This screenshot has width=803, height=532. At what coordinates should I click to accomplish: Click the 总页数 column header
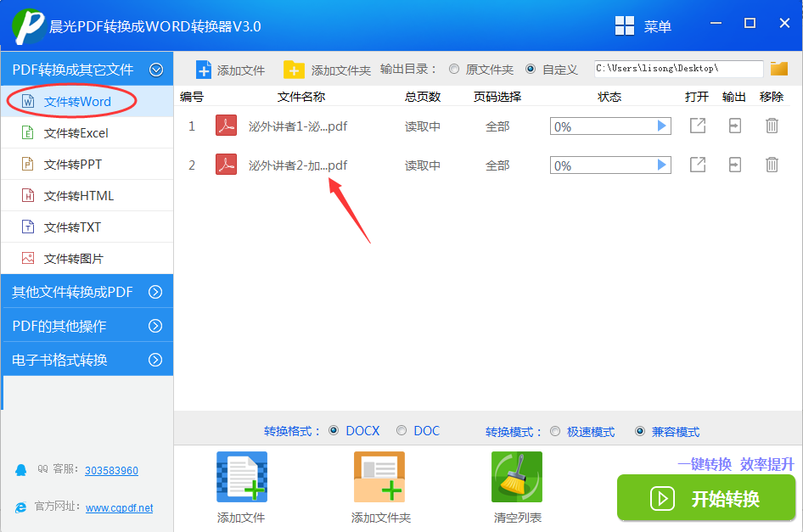pos(423,96)
